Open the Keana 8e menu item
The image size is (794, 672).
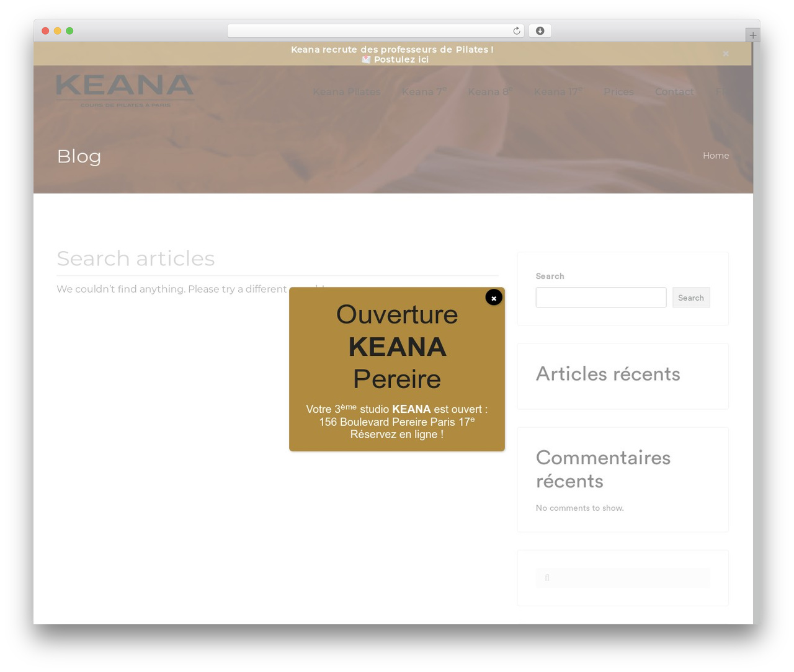[490, 92]
